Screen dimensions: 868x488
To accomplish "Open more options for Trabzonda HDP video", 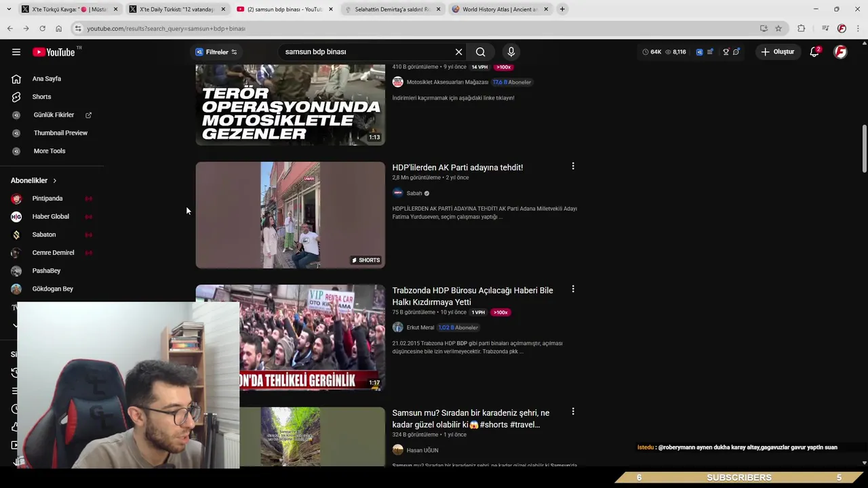I will pos(573,289).
